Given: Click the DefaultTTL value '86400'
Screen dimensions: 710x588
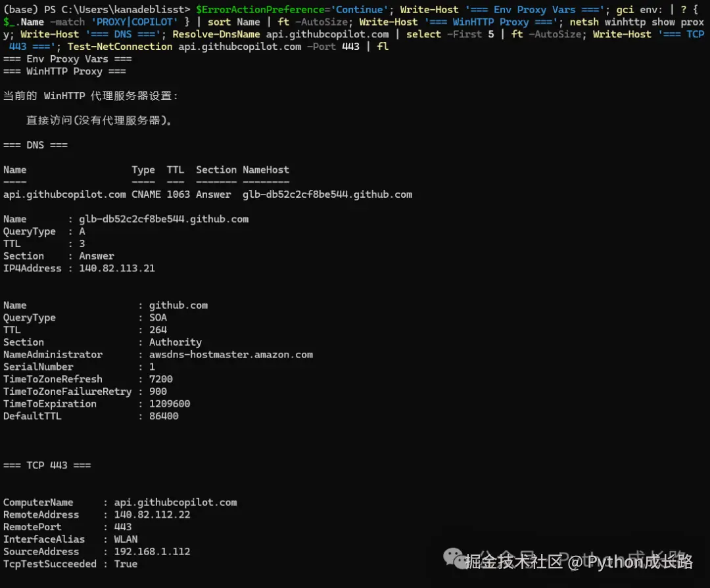Looking at the screenshot, I should pos(164,416).
